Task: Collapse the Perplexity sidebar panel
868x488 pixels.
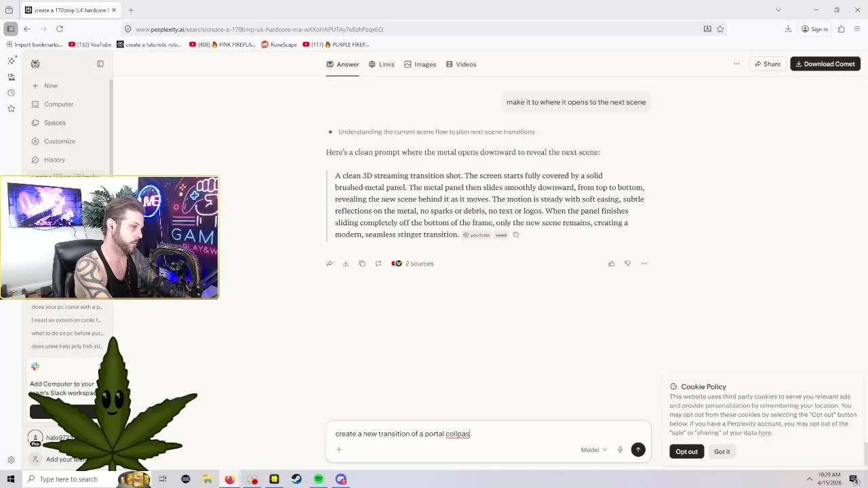Action: [x=100, y=64]
